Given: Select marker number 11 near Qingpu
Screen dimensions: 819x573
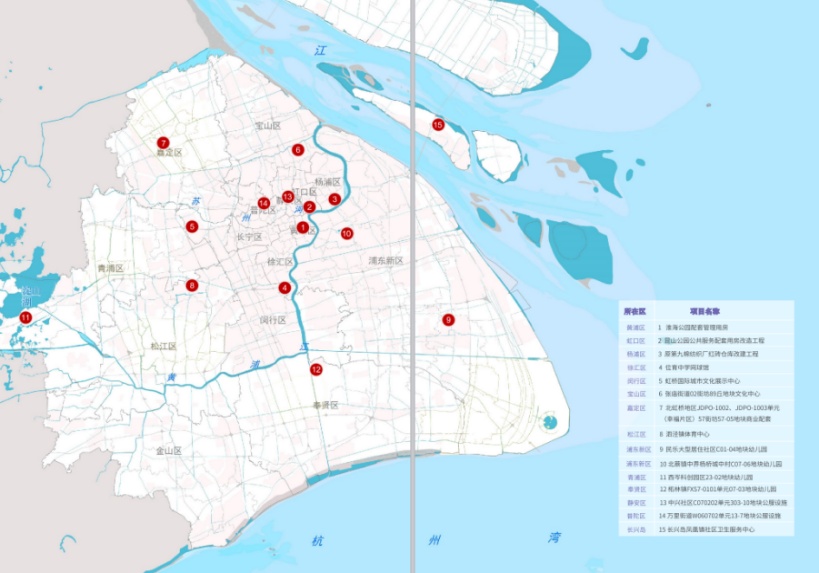Looking at the screenshot, I should 26,318.
